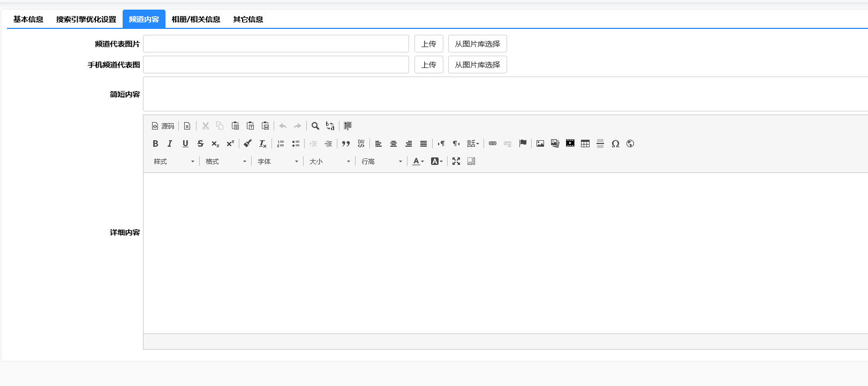This screenshot has height=386, width=868.
Task: Toggle bold formatting in editor
Action: 155,143
